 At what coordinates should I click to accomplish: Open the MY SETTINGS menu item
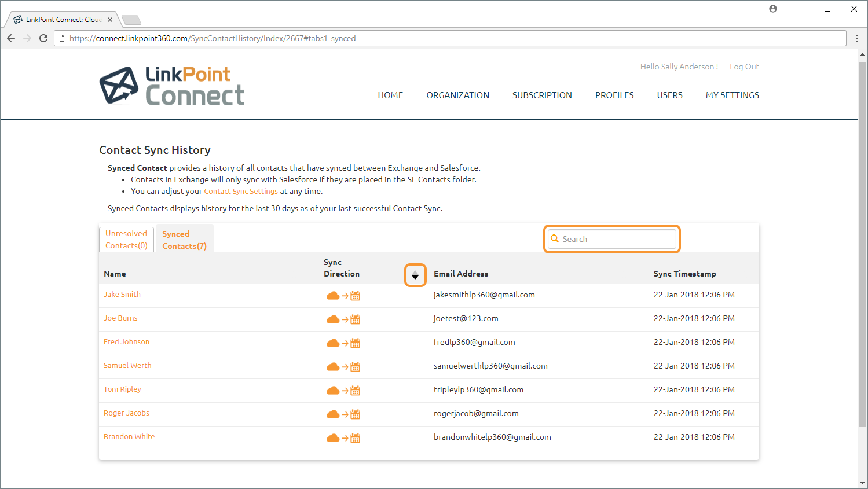pos(733,95)
